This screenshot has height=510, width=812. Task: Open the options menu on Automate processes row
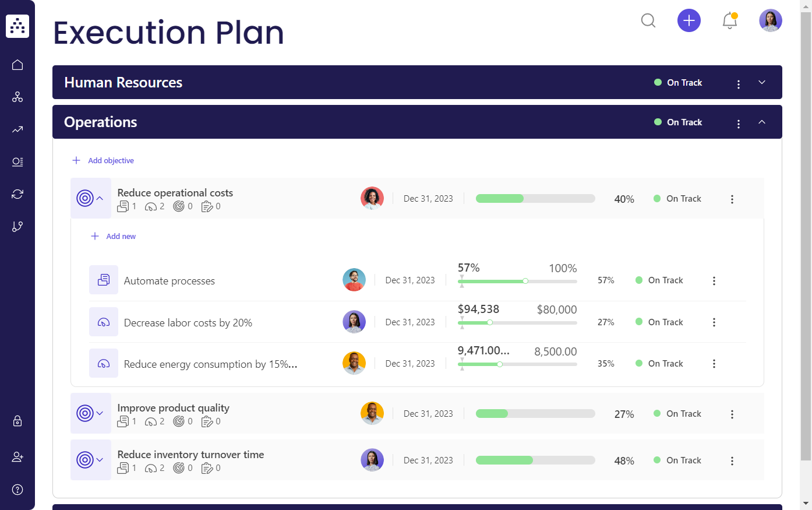(714, 280)
